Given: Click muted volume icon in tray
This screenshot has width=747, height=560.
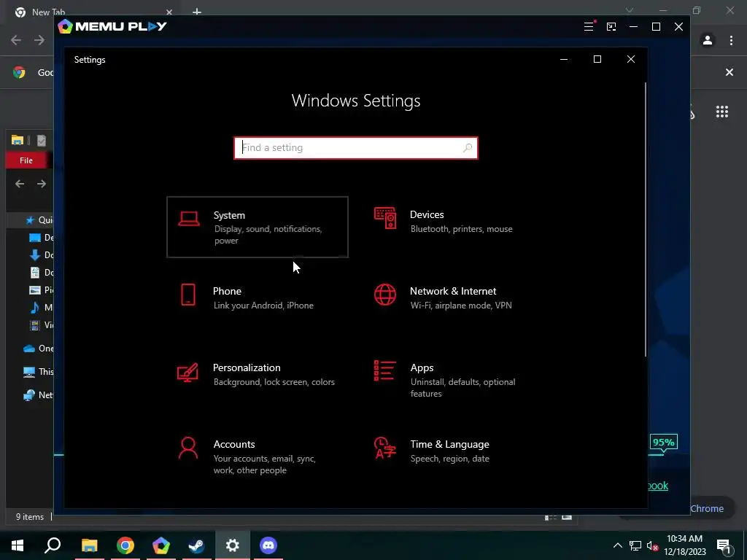Looking at the screenshot, I should coord(653,545).
